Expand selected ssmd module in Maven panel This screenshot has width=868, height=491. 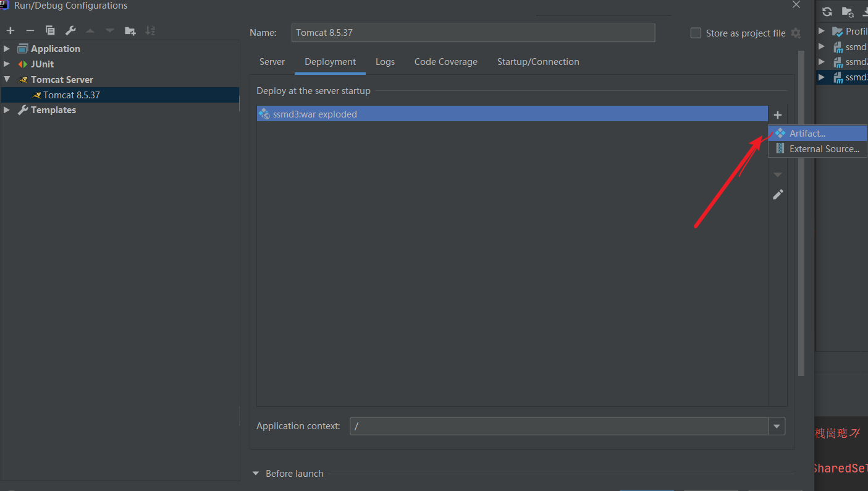[822, 77]
